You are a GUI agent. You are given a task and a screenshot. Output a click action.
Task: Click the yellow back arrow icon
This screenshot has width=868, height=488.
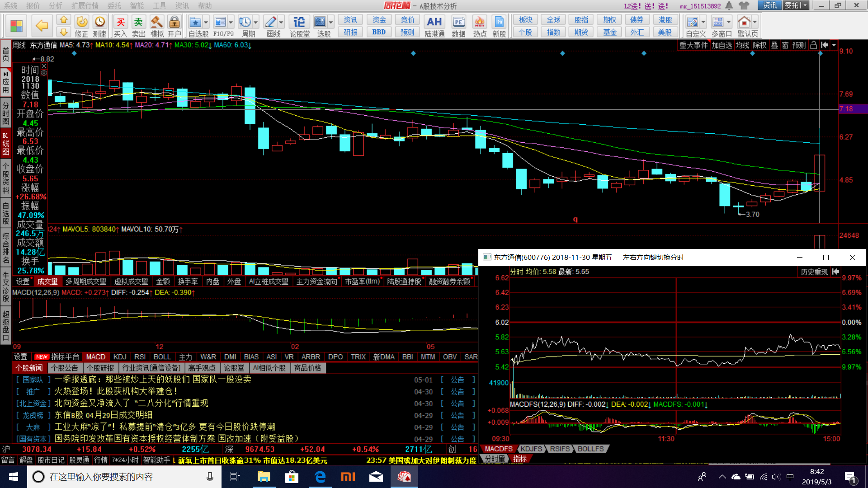(42, 26)
